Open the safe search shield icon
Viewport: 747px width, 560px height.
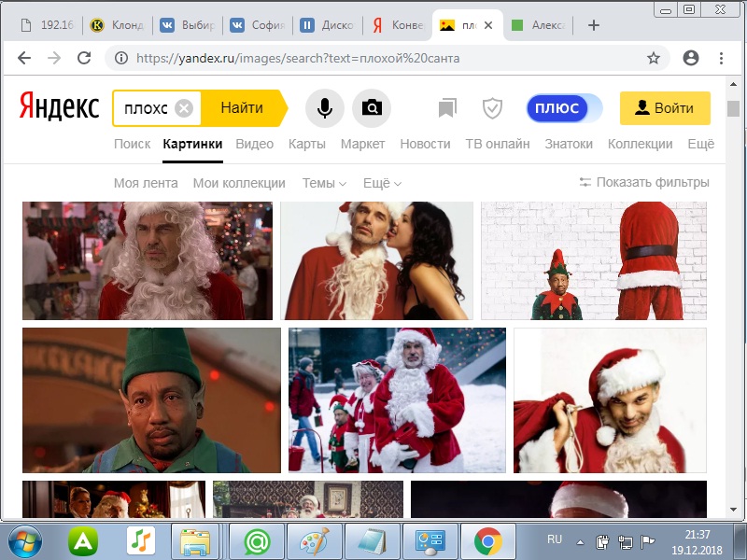click(x=492, y=108)
